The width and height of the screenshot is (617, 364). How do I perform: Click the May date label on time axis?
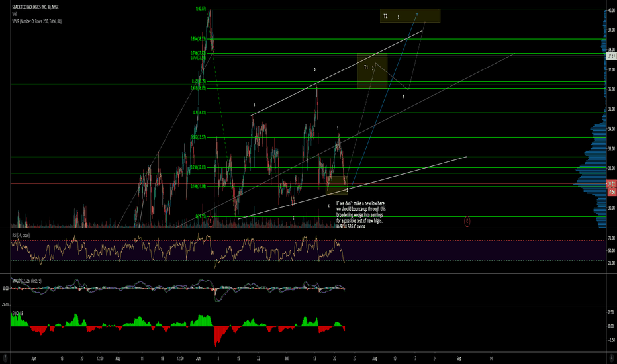[x=118, y=359]
